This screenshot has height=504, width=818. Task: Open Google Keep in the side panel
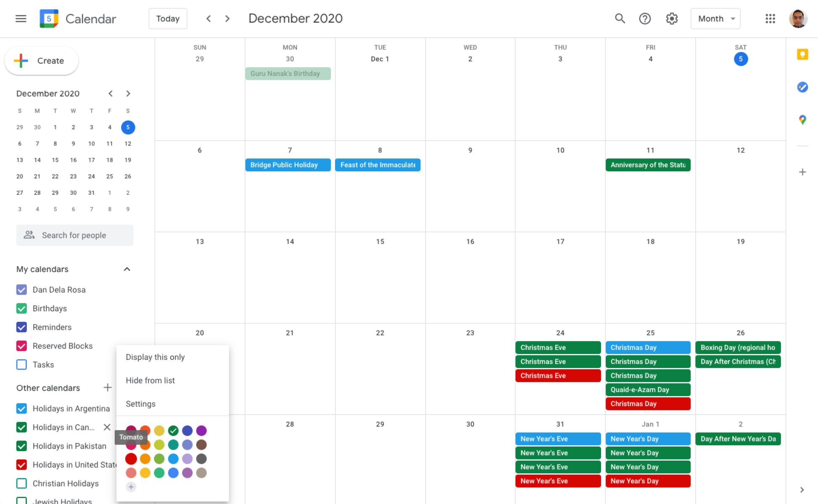point(802,54)
